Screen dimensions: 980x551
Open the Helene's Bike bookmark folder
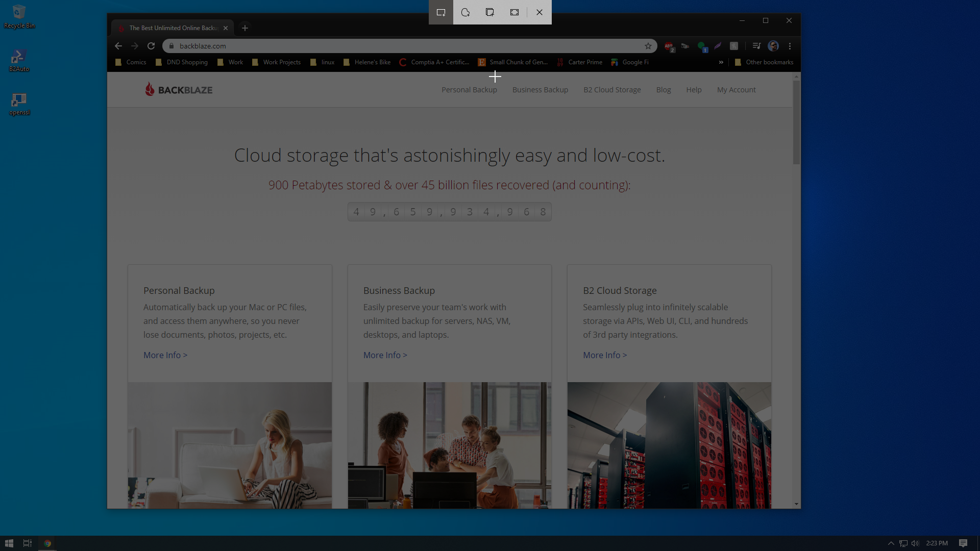367,62
